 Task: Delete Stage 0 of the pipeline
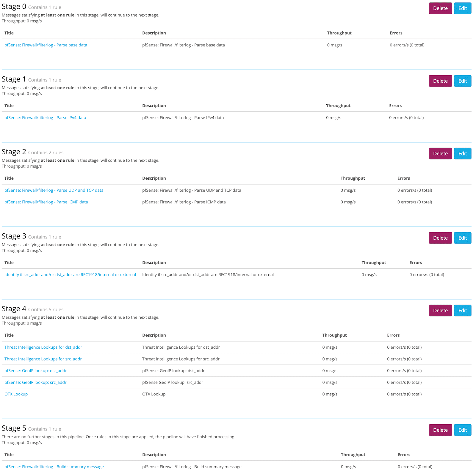tap(440, 8)
